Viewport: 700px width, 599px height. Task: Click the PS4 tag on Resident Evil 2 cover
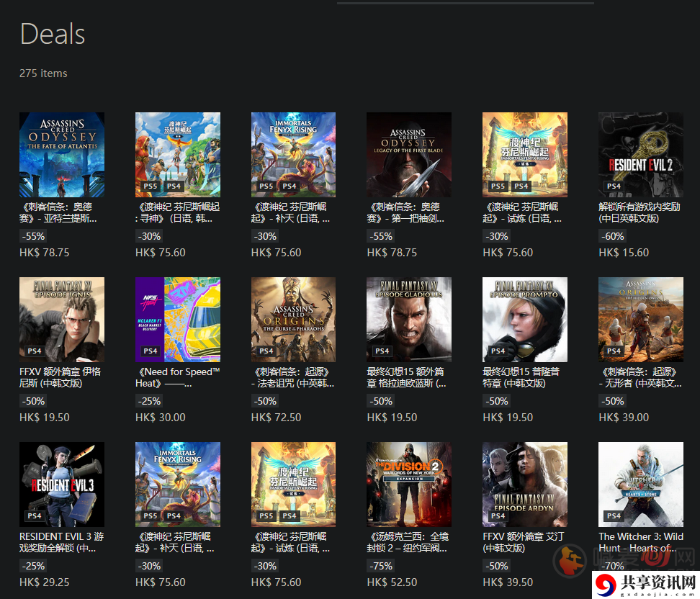pyautogui.click(x=614, y=186)
